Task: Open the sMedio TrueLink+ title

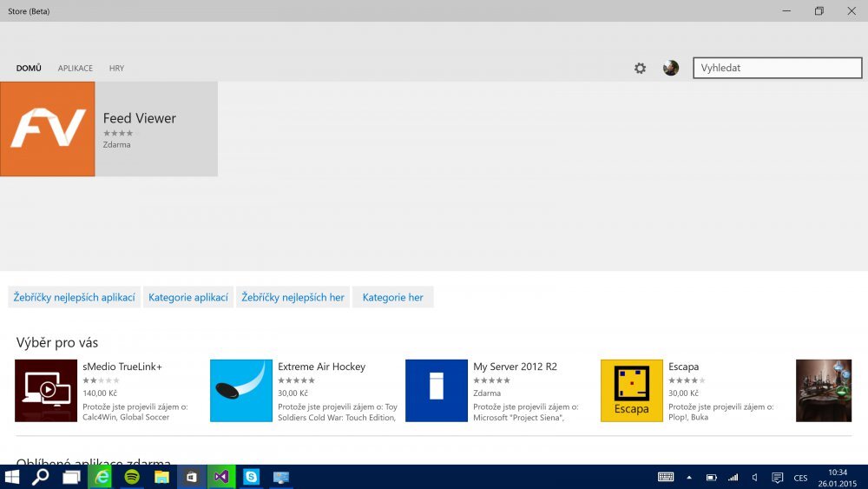Action: 122,367
